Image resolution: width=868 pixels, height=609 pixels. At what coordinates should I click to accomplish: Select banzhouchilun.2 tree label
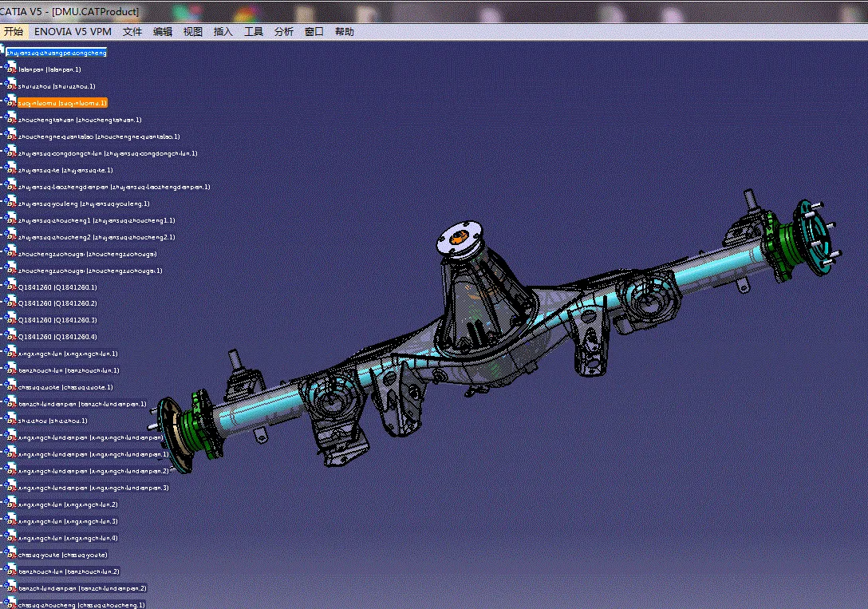69,571
